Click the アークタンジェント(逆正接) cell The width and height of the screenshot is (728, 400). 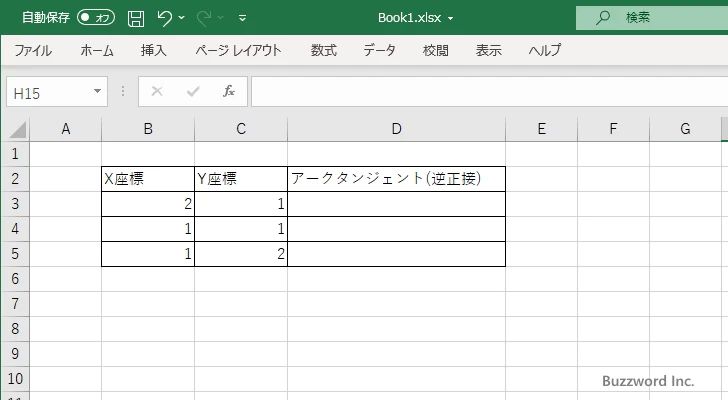click(396, 179)
